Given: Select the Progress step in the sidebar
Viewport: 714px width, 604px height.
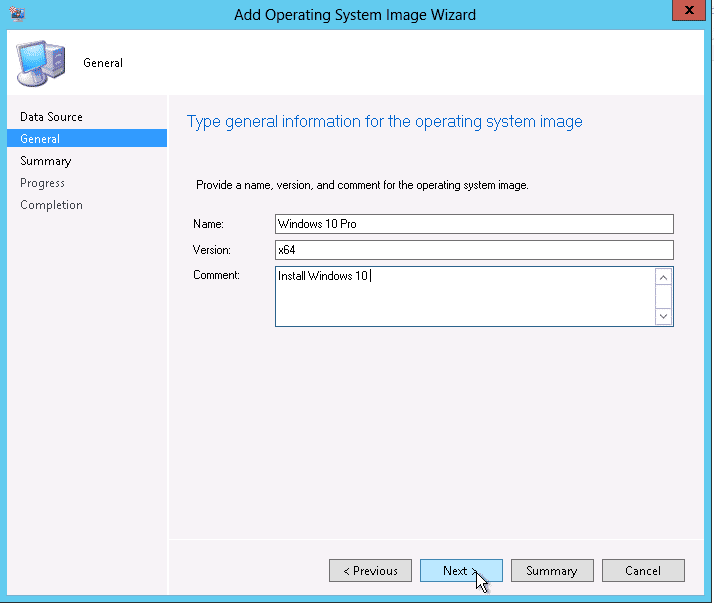Looking at the screenshot, I should tap(42, 183).
